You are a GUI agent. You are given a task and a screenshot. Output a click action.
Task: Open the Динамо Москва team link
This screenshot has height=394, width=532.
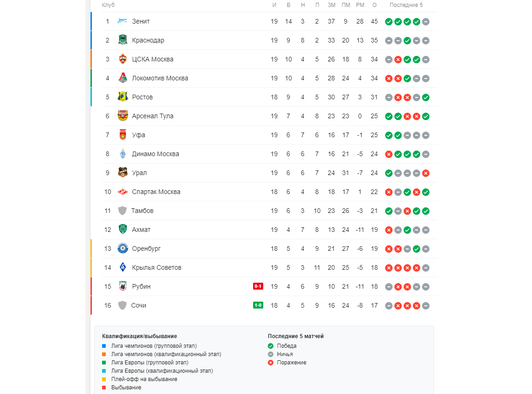(155, 154)
